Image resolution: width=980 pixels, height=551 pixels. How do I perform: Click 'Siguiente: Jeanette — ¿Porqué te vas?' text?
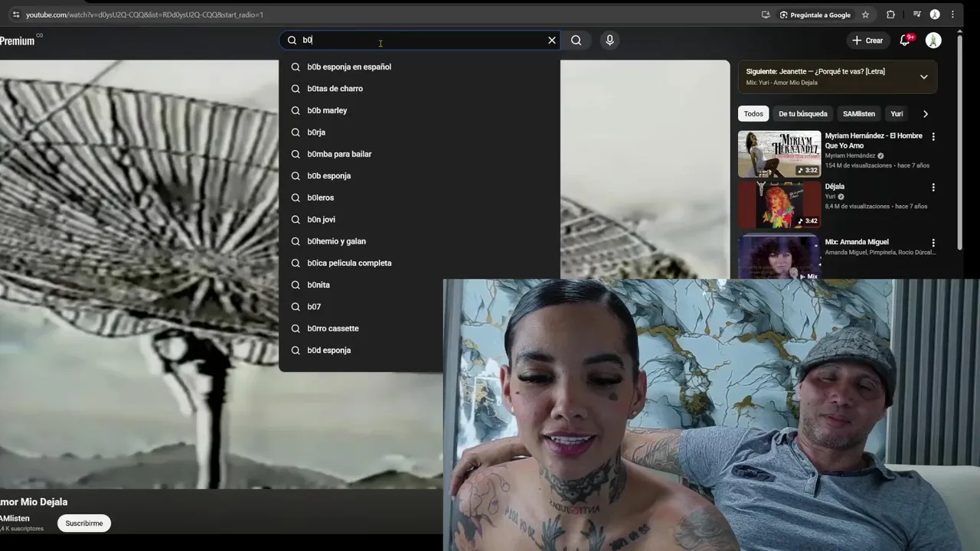[x=815, y=71]
